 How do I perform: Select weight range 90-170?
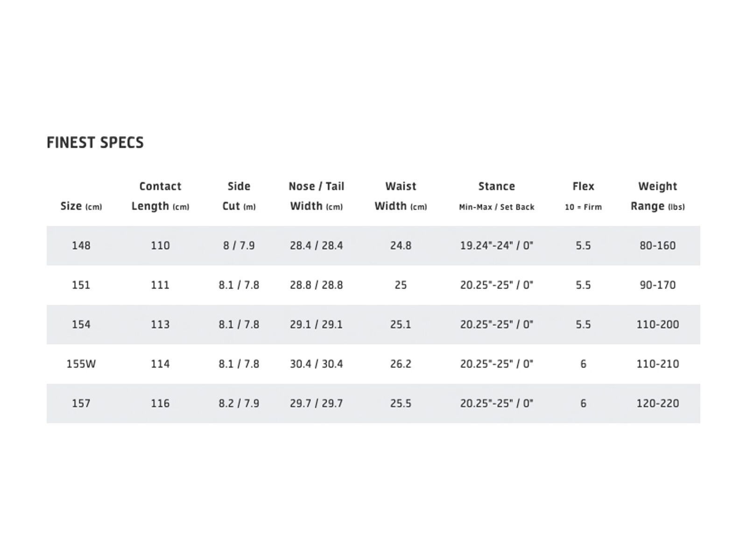(657, 285)
